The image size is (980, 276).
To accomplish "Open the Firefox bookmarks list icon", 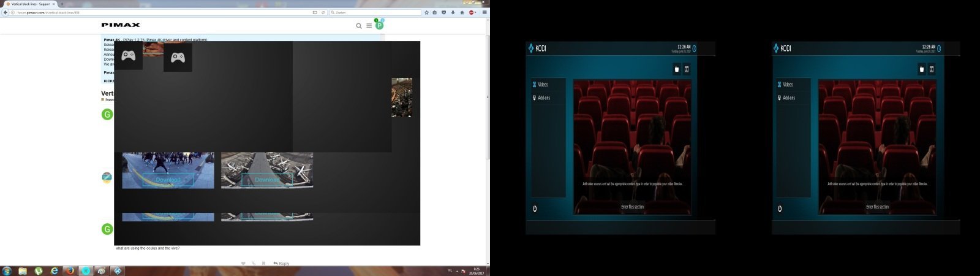I will tap(435, 12).
